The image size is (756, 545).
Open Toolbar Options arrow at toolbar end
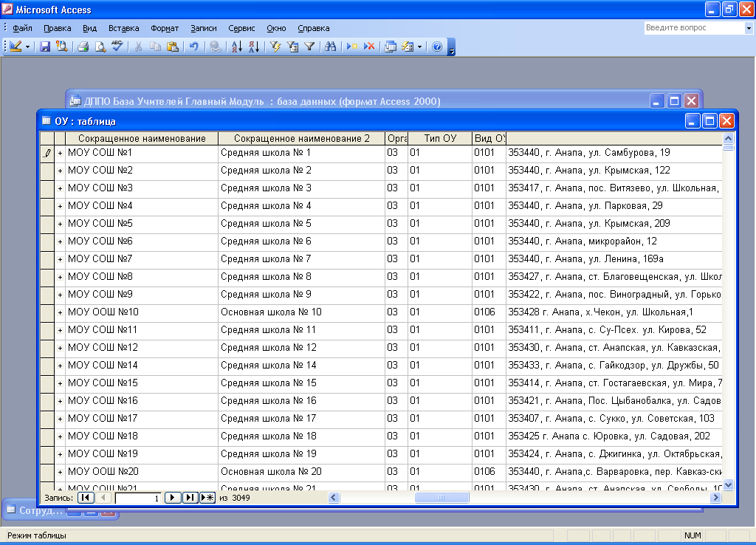pos(451,47)
